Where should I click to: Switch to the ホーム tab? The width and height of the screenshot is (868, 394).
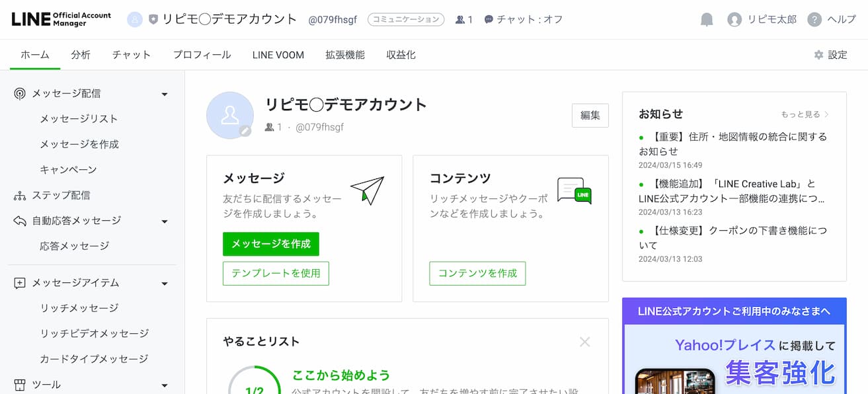pos(35,55)
